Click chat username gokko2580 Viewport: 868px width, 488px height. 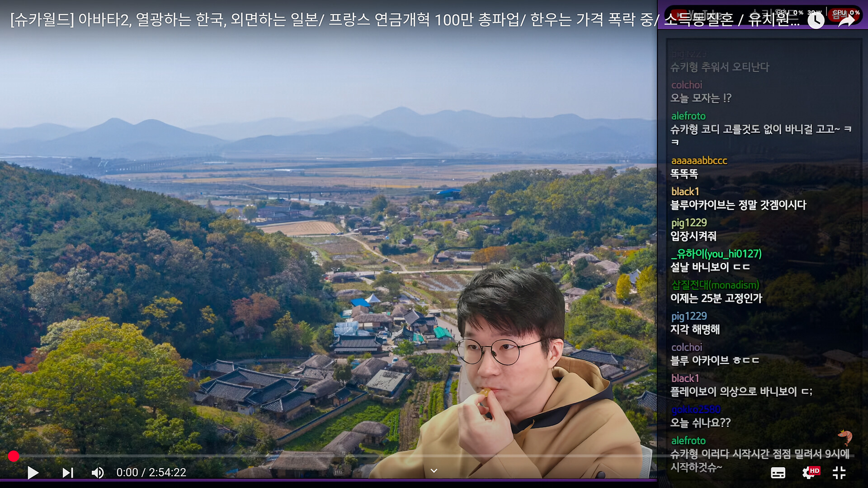coord(695,409)
